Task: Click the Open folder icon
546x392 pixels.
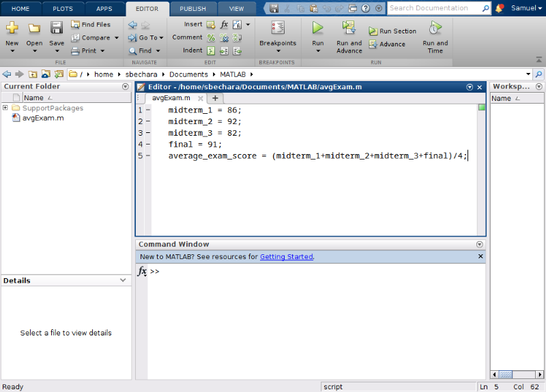Action: pyautogui.click(x=34, y=28)
